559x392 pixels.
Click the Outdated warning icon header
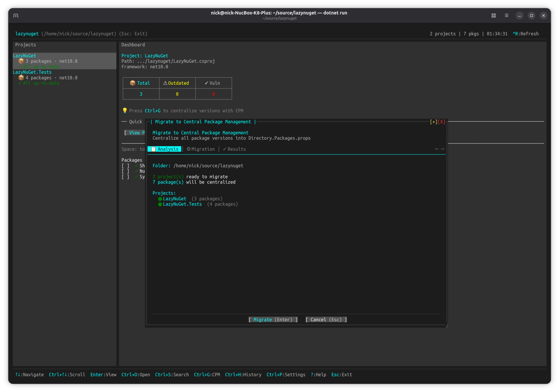(165, 83)
